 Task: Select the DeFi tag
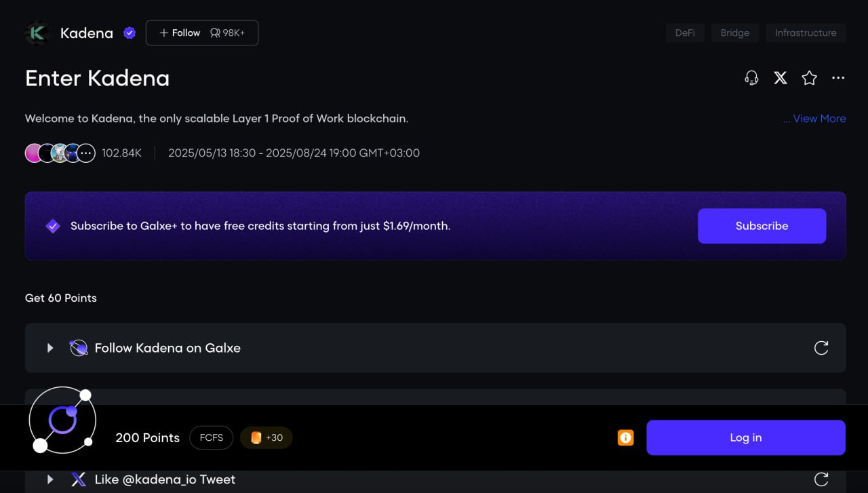tap(685, 33)
